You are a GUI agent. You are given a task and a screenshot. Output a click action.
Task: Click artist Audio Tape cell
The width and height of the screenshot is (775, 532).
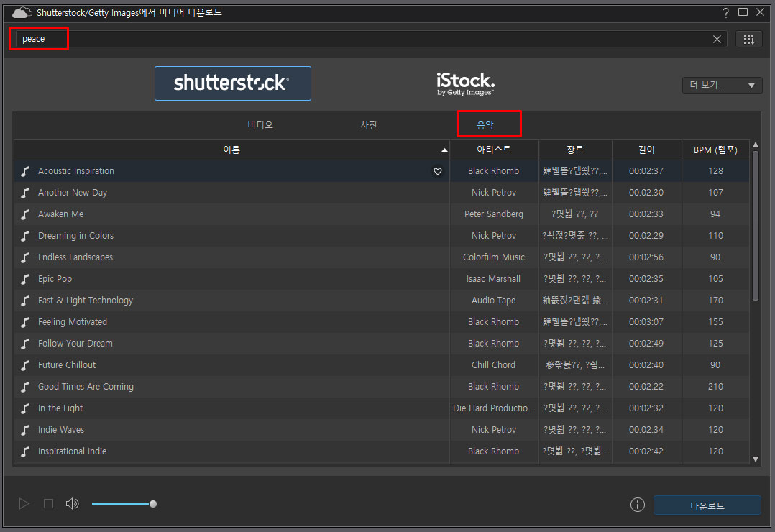(x=494, y=301)
